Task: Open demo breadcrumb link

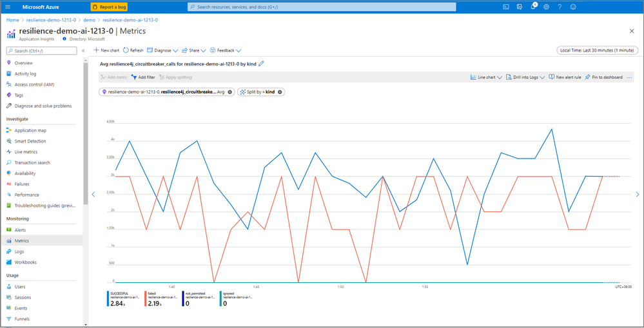Action: 89,20
